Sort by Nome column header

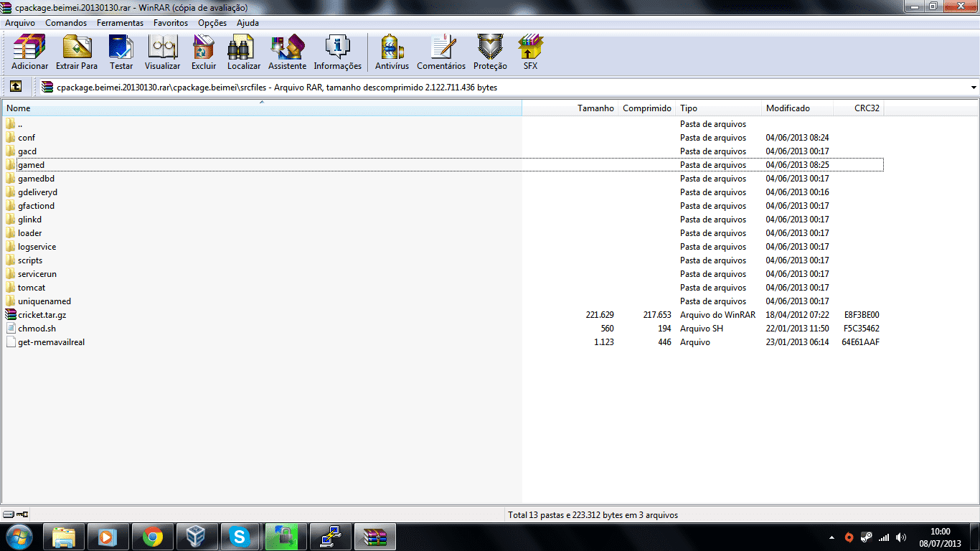262,108
